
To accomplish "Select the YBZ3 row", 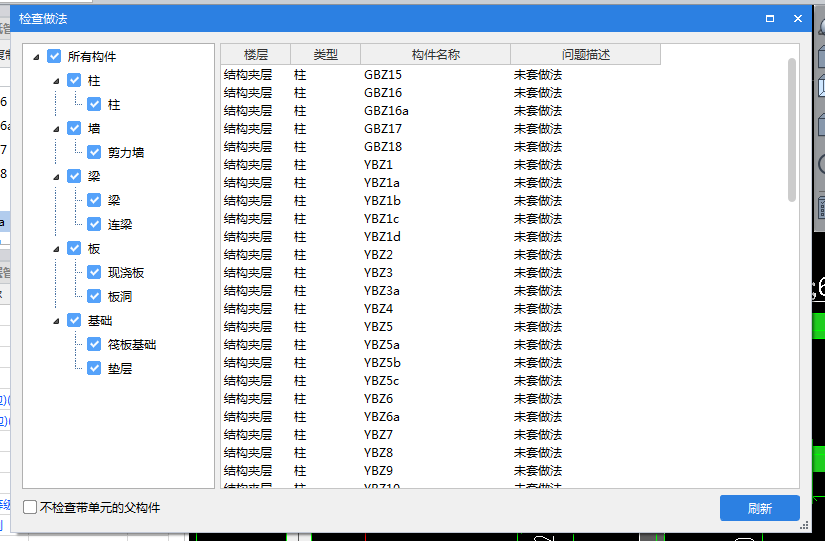I will 441,273.
